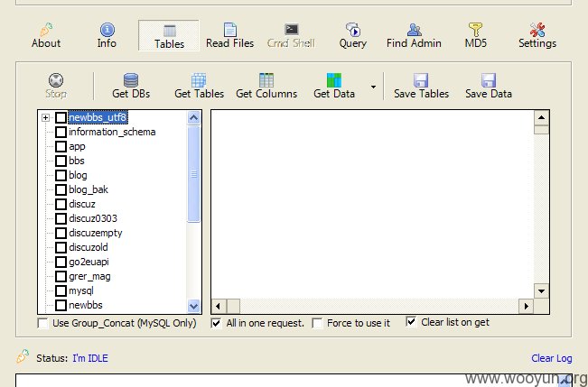Expand the newbbs_utf8 database node

[x=45, y=117]
